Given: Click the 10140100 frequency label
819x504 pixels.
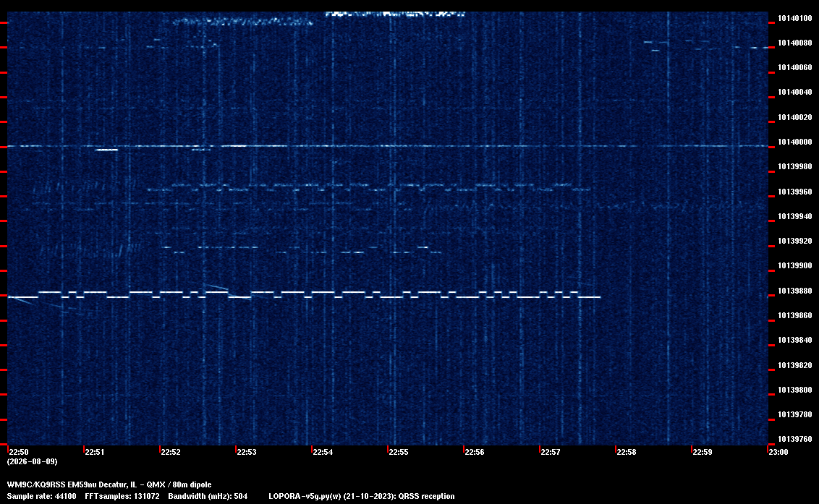Looking at the screenshot, I should [795, 18].
